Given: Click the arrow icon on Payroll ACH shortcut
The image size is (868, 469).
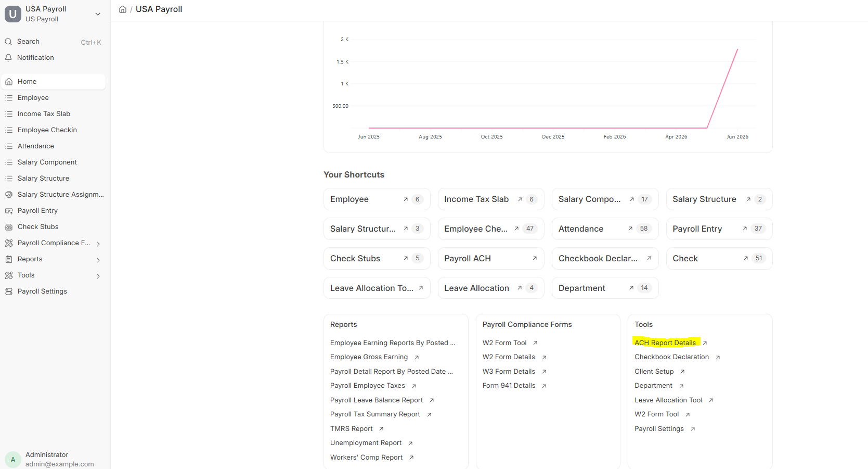Looking at the screenshot, I should point(535,258).
